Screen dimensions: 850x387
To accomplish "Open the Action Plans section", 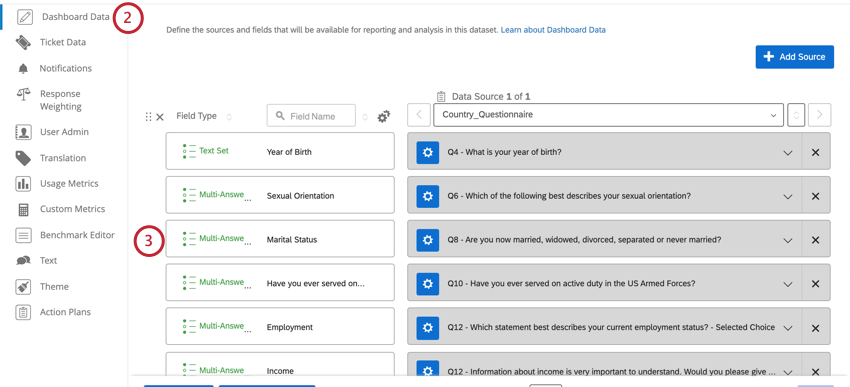I will 65,312.
